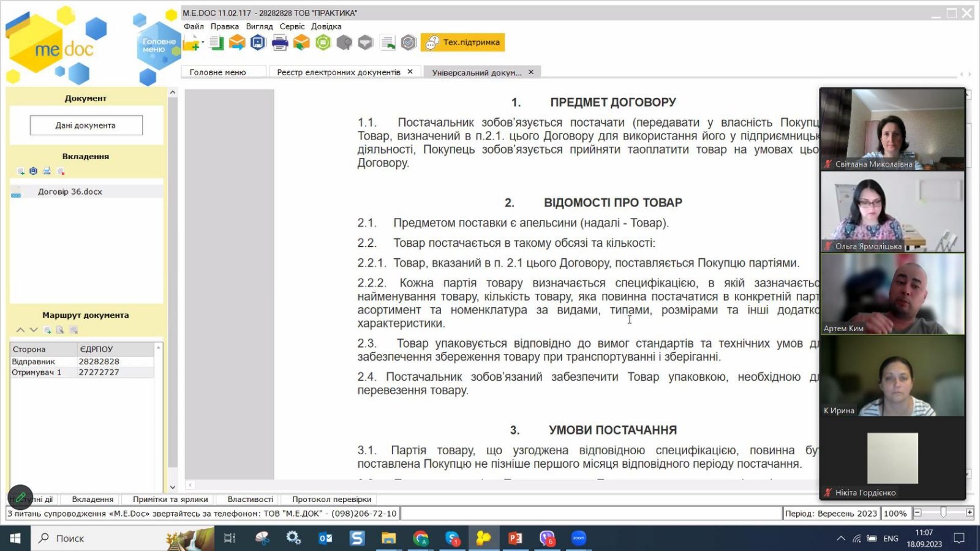The width and height of the screenshot is (980, 551).
Task: Open the Тех.підтримка support button
Action: click(x=463, y=42)
